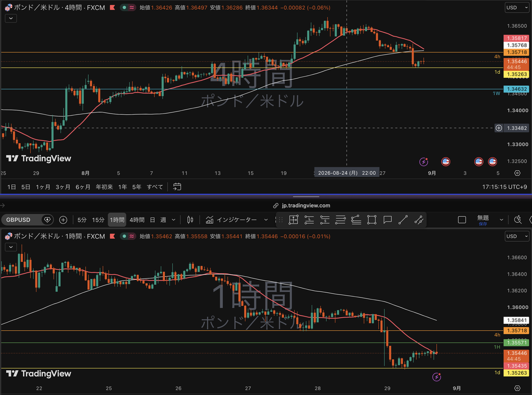
Task: Expand the timeframe interval dropdown chevron
Action: click(x=174, y=220)
